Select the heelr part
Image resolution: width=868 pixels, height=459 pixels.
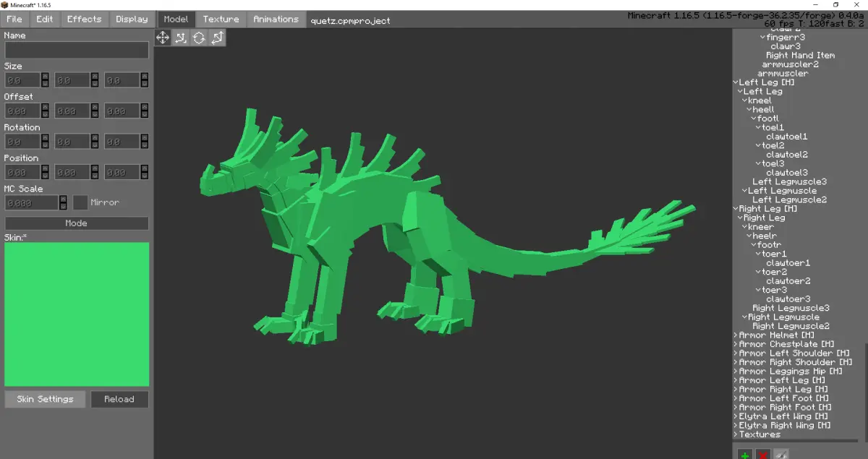pyautogui.click(x=764, y=236)
